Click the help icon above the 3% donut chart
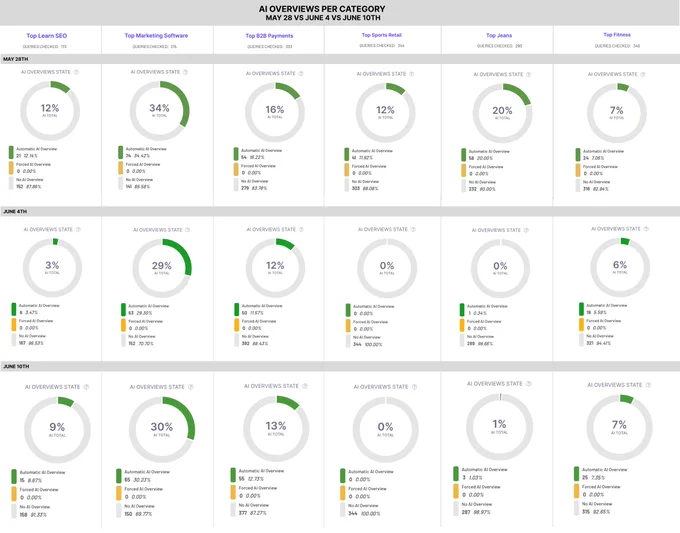The image size is (680, 533). coord(78,229)
